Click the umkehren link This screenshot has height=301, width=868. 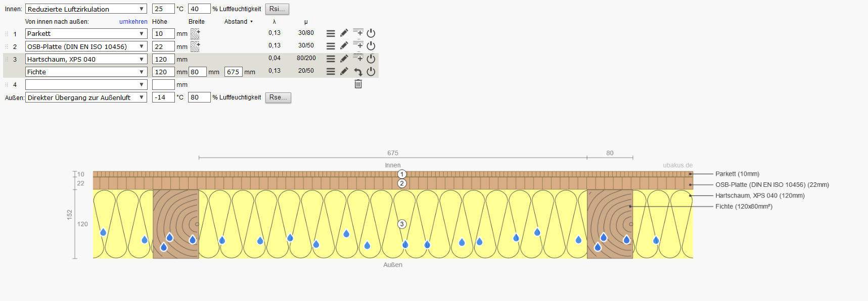pyautogui.click(x=133, y=22)
